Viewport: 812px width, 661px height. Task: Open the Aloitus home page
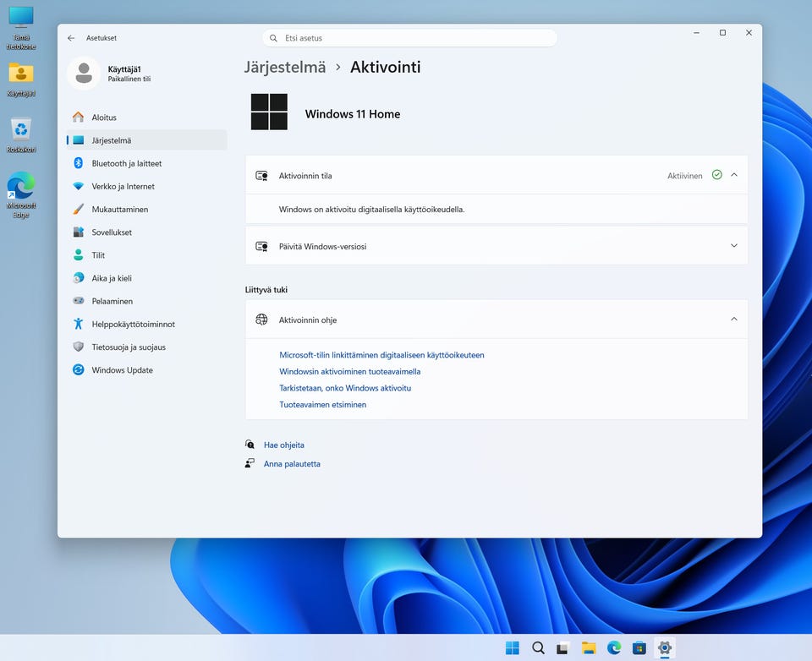tap(146, 117)
